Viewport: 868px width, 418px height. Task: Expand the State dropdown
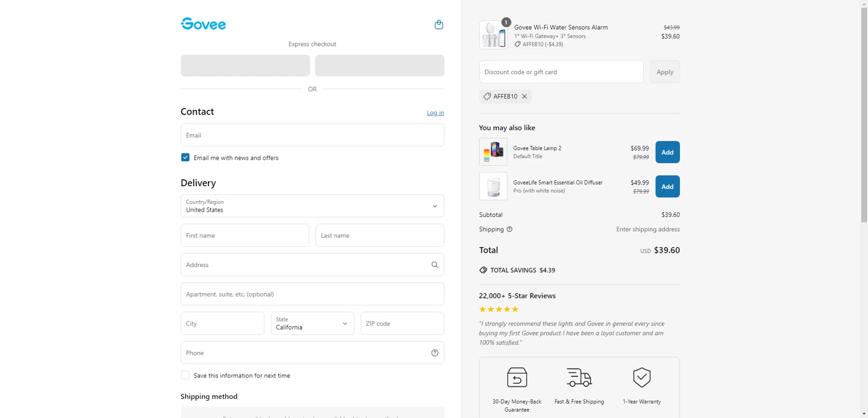(x=312, y=324)
